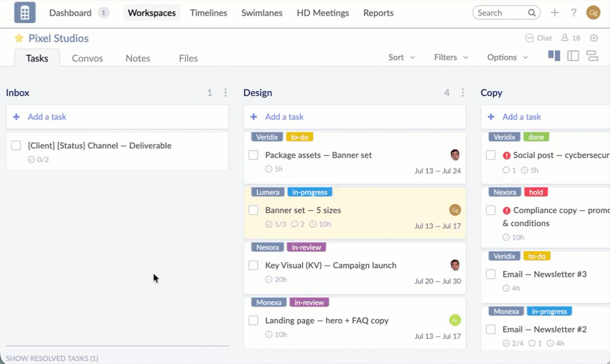Click the plus quick-add icon in header
Image resolution: width=610 pixels, height=364 pixels.
[554, 13]
